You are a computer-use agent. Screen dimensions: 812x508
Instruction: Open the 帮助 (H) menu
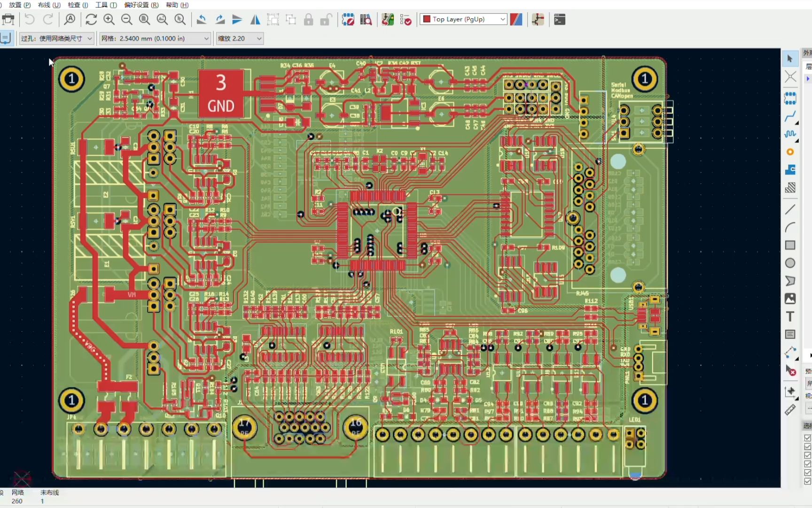point(177,5)
